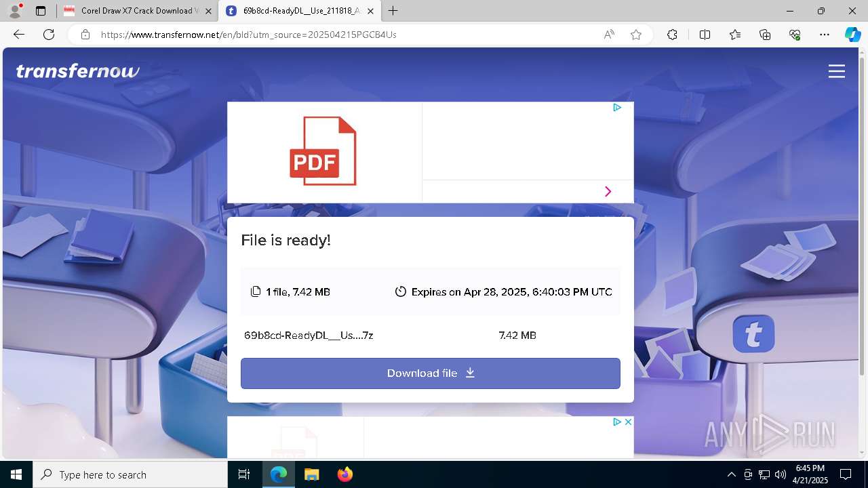The height and width of the screenshot is (488, 868).
Task: Open volume control in system tray
Action: 781,474
